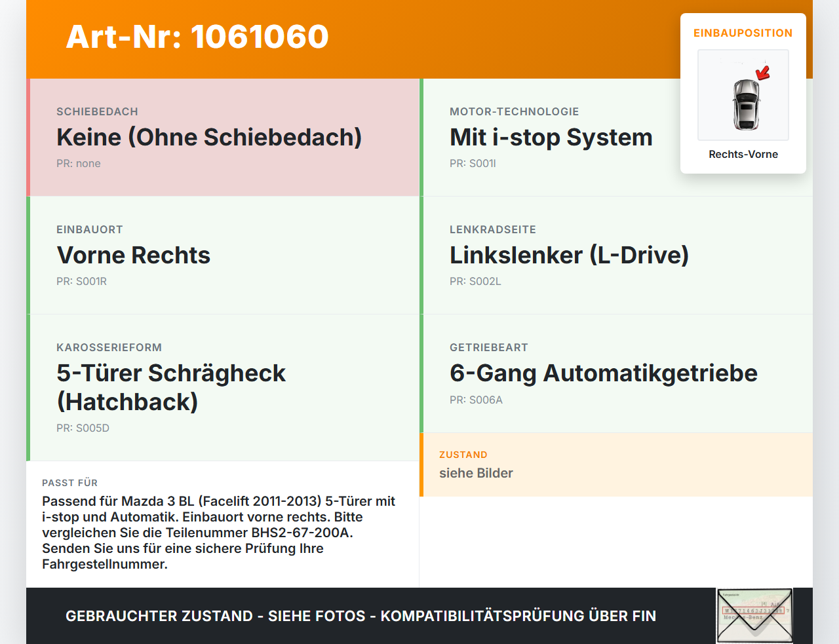The width and height of the screenshot is (839, 644).
Task: Select the Linkslenker (L-Drive) card
Action: coord(616,256)
